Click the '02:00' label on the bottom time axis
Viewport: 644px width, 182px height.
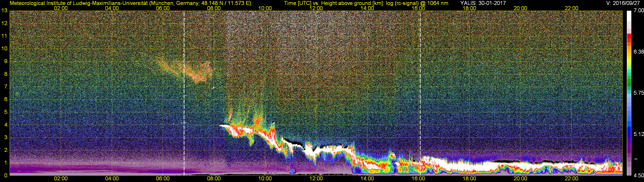[61, 179]
